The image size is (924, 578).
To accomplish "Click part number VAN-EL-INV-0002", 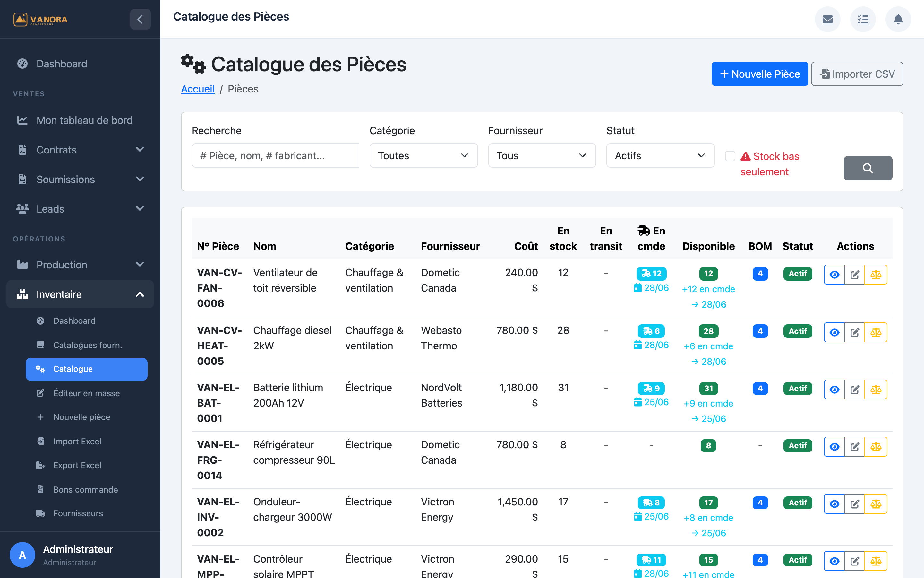I will [218, 517].
